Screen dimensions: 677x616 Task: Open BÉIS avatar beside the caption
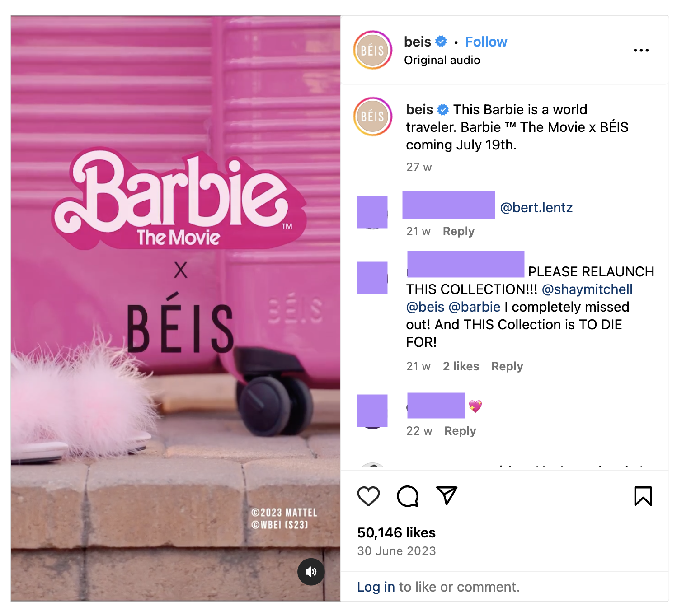tap(372, 117)
